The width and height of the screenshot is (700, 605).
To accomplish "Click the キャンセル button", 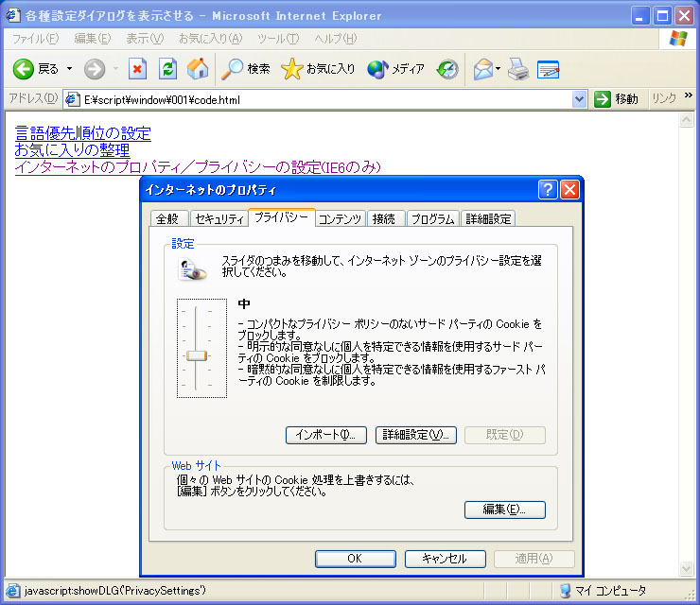I will (x=446, y=559).
